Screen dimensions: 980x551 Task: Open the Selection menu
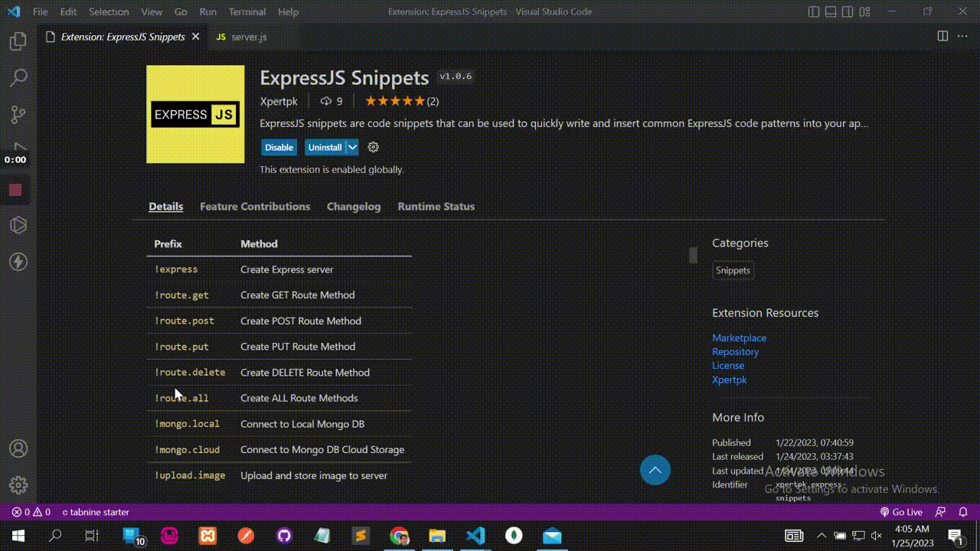coord(109,12)
